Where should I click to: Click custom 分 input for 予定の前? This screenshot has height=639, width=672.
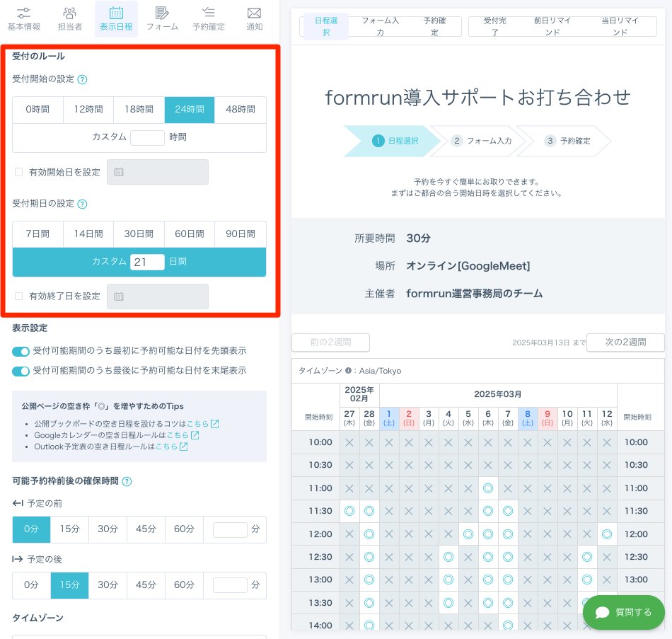pos(230,530)
